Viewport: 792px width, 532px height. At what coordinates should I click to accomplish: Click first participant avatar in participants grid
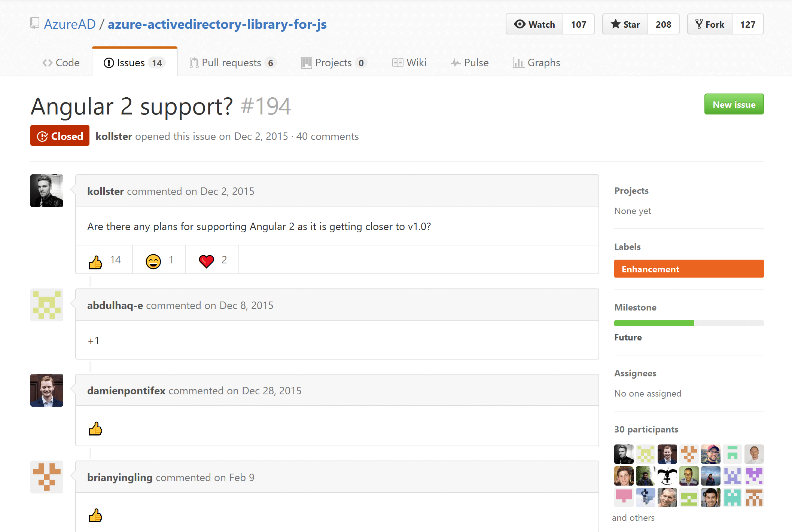(x=624, y=454)
